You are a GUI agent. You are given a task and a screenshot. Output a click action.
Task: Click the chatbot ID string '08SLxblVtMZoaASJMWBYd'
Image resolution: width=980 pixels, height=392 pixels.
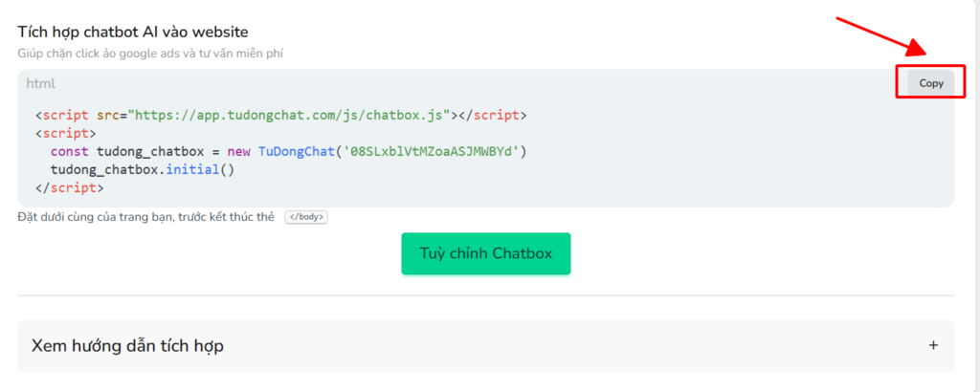tap(432, 152)
